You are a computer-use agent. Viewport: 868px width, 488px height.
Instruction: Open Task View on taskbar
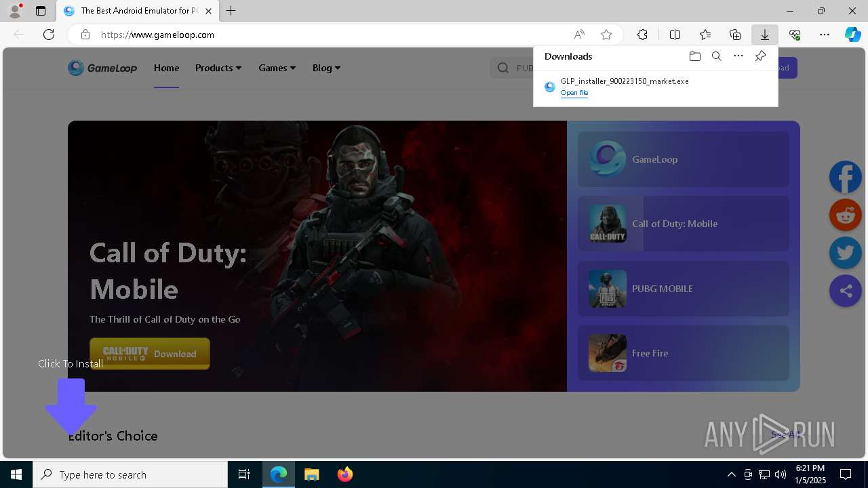tap(244, 474)
